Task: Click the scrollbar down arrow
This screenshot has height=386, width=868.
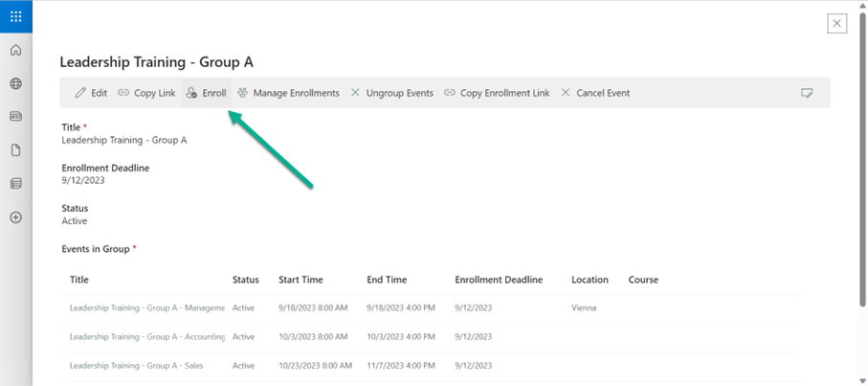Action: 862,380
